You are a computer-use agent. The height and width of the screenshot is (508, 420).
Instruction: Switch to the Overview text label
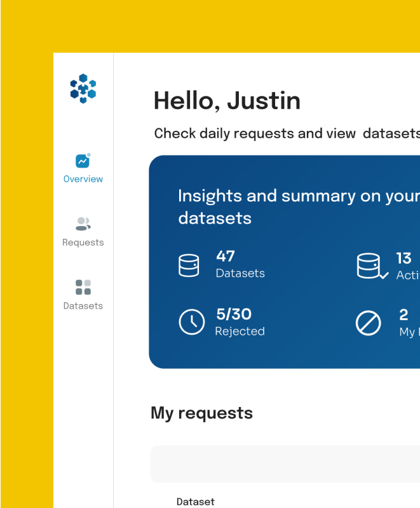(x=83, y=179)
